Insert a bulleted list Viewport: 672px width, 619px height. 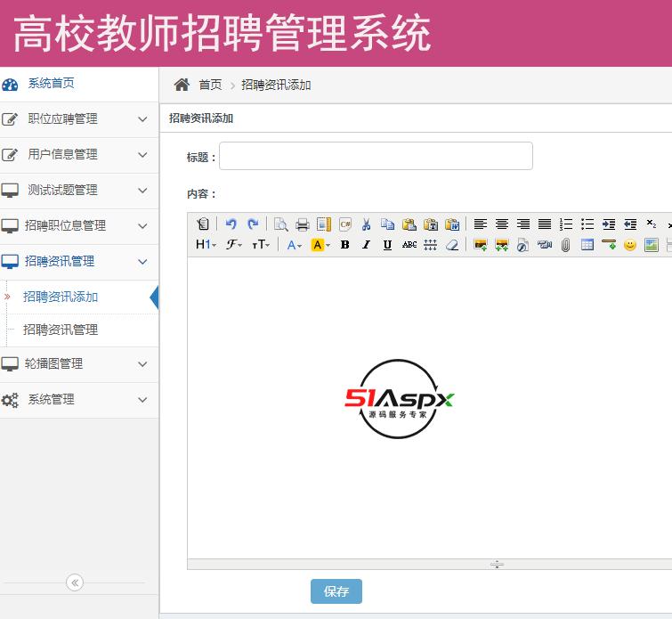click(587, 224)
